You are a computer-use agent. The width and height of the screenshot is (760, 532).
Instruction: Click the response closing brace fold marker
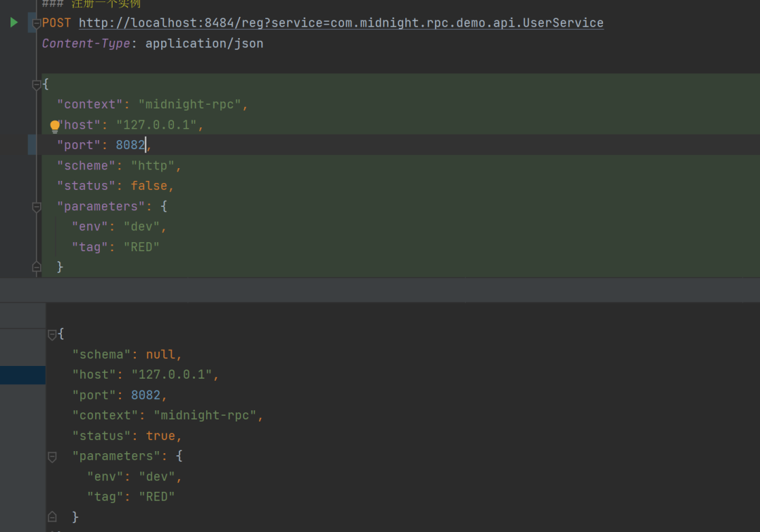coord(52,517)
